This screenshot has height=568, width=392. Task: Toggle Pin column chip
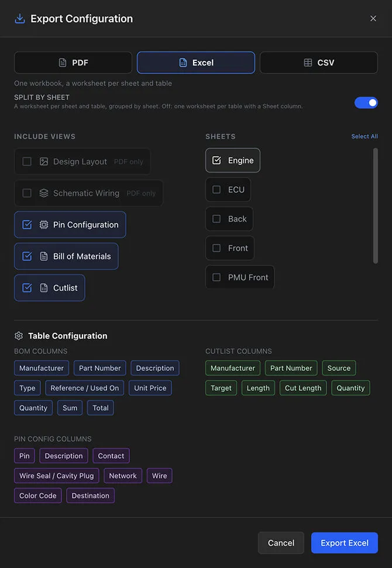24,456
